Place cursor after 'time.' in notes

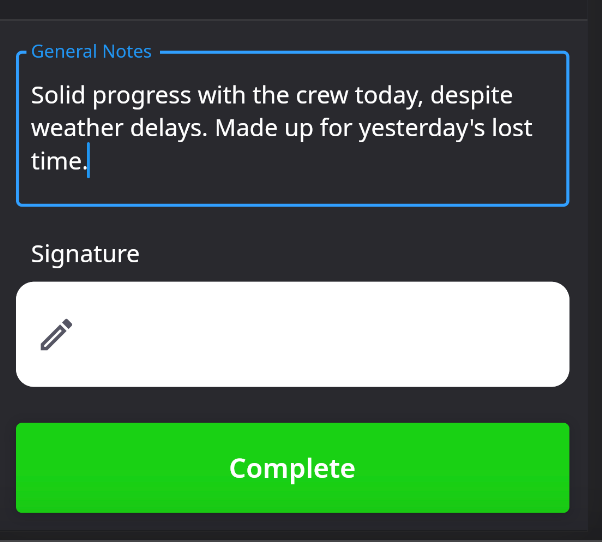89,161
